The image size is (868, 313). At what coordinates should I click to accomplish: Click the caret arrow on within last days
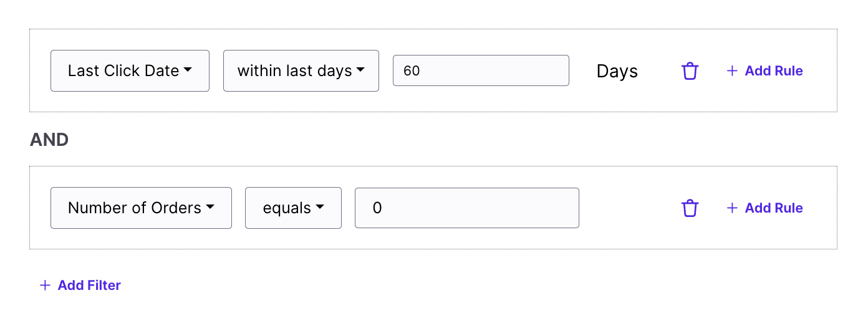[360, 71]
